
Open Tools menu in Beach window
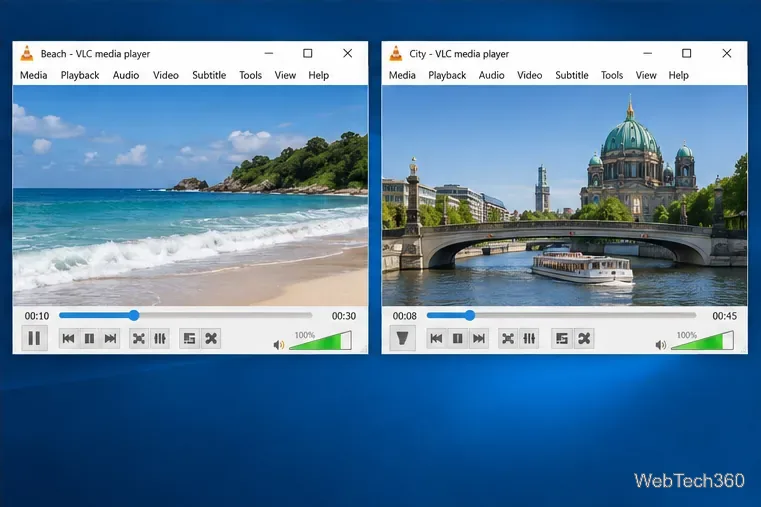(250, 75)
